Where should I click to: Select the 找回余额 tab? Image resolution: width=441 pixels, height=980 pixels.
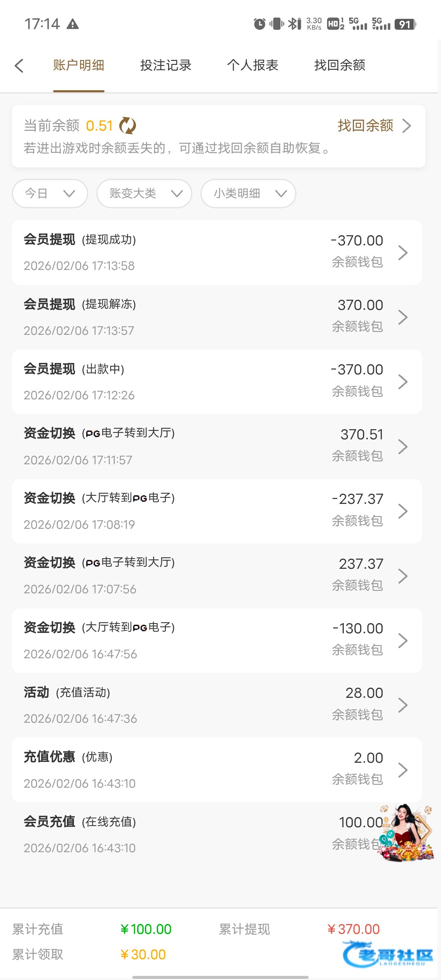coord(340,65)
